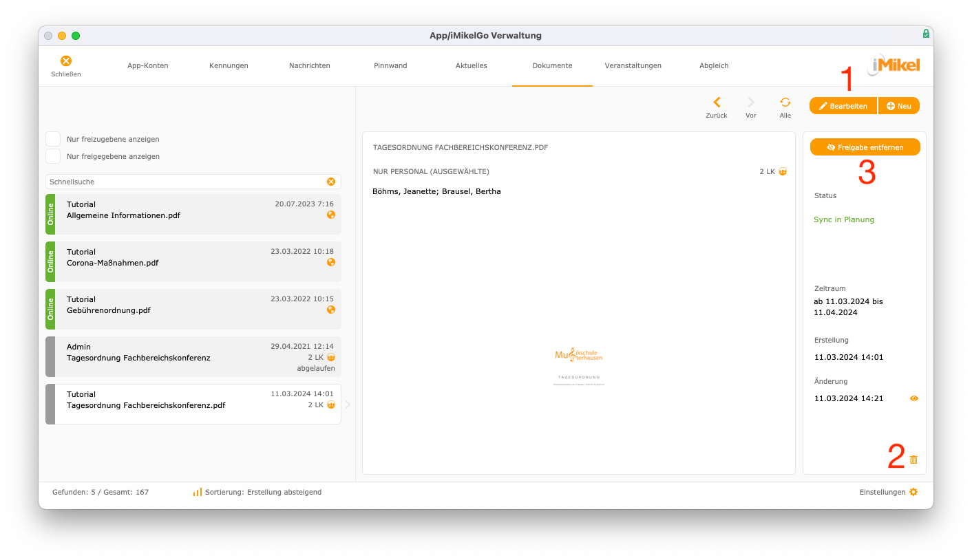Toggle the eye icon next to Änderung date

click(x=914, y=398)
